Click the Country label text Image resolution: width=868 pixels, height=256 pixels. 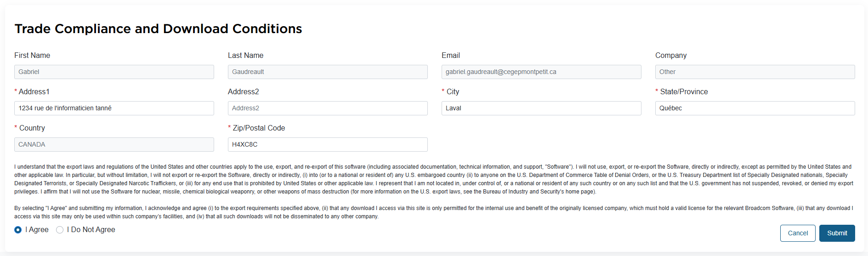pos(32,128)
